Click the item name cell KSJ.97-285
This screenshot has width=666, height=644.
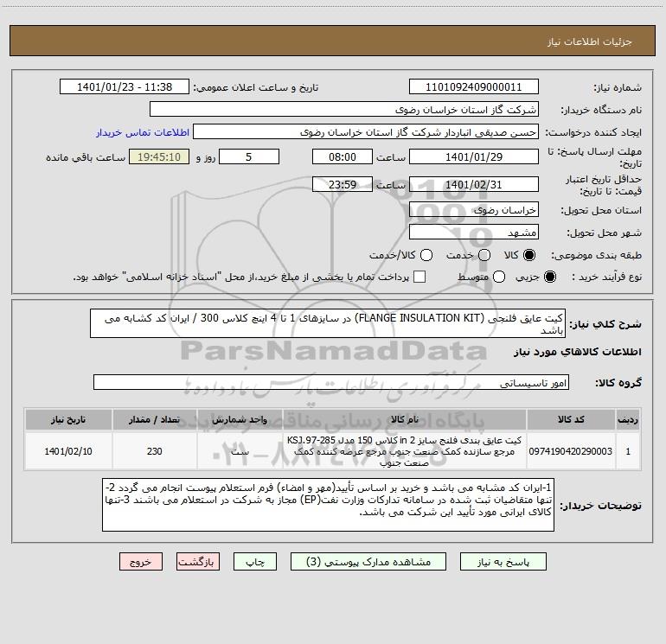click(x=405, y=451)
